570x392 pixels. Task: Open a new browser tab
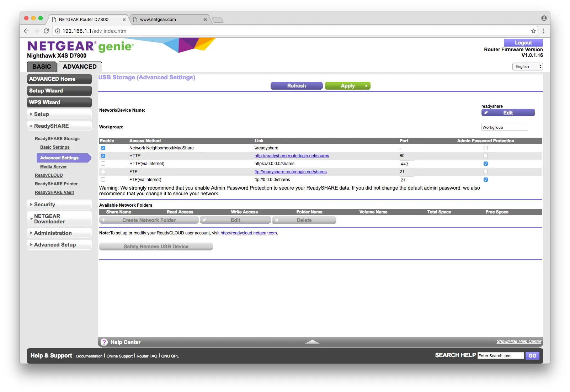click(x=218, y=20)
